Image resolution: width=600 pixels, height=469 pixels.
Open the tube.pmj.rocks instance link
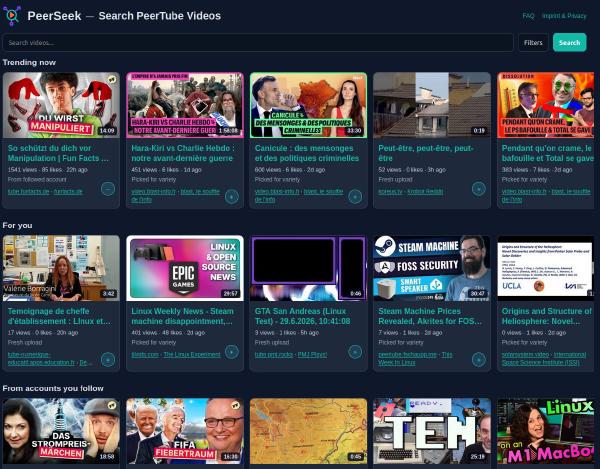(x=274, y=355)
